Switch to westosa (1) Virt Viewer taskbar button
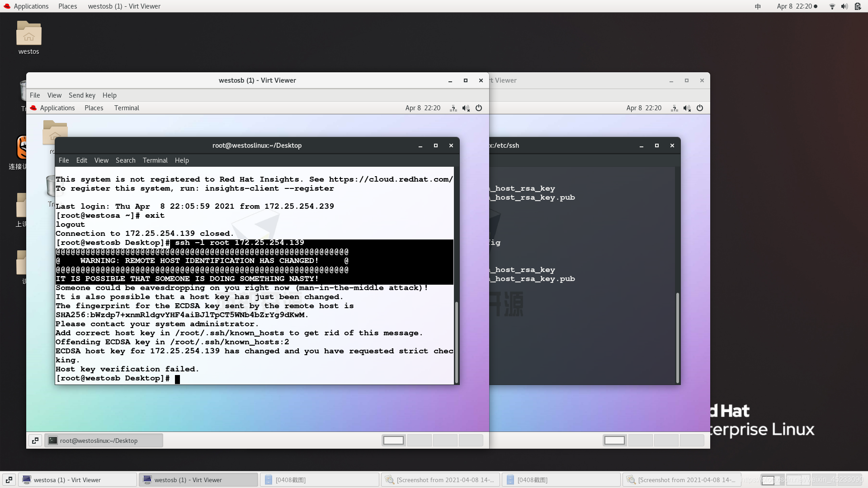Viewport: 868px width, 488px height. click(x=77, y=480)
